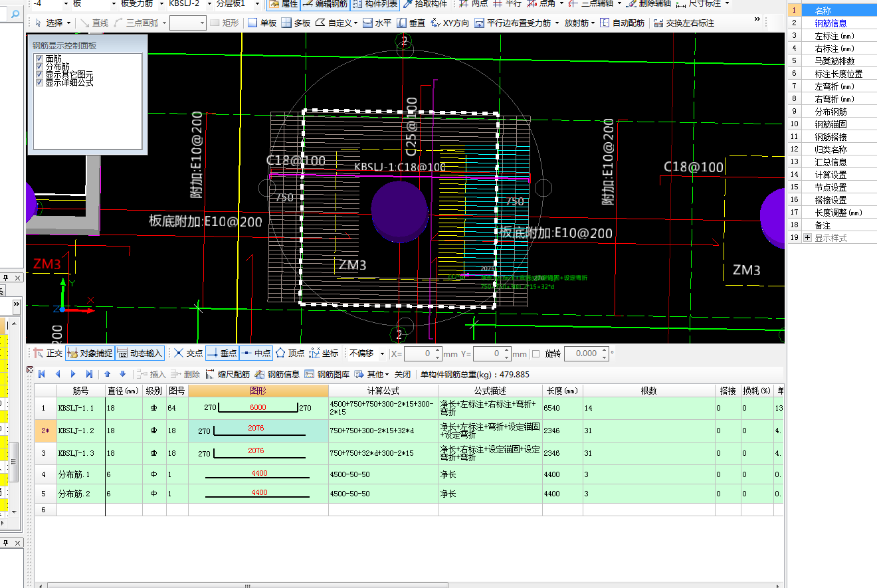This screenshot has height=588, width=877.
Task: Uncheck 显示其它图元 checkbox
Action: click(40, 75)
